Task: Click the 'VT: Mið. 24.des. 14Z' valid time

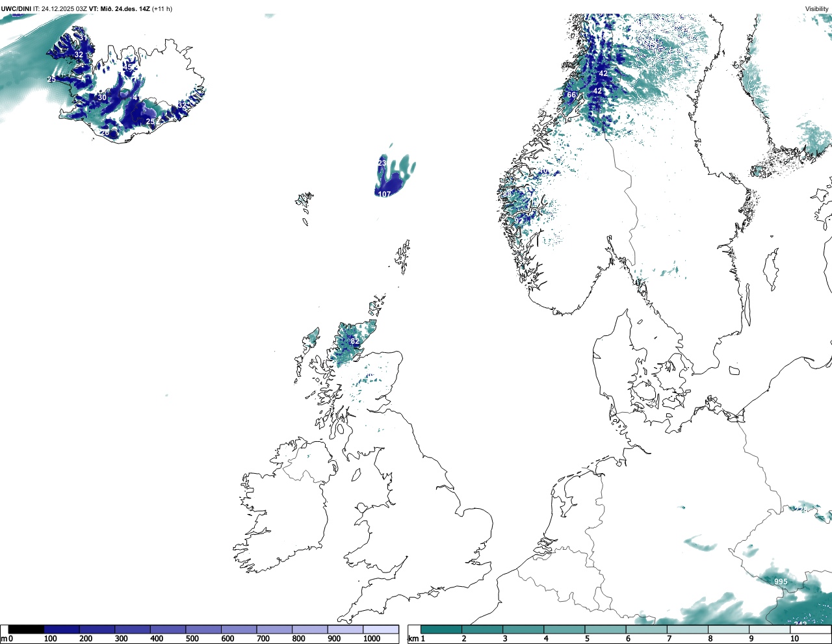Action: pos(119,9)
